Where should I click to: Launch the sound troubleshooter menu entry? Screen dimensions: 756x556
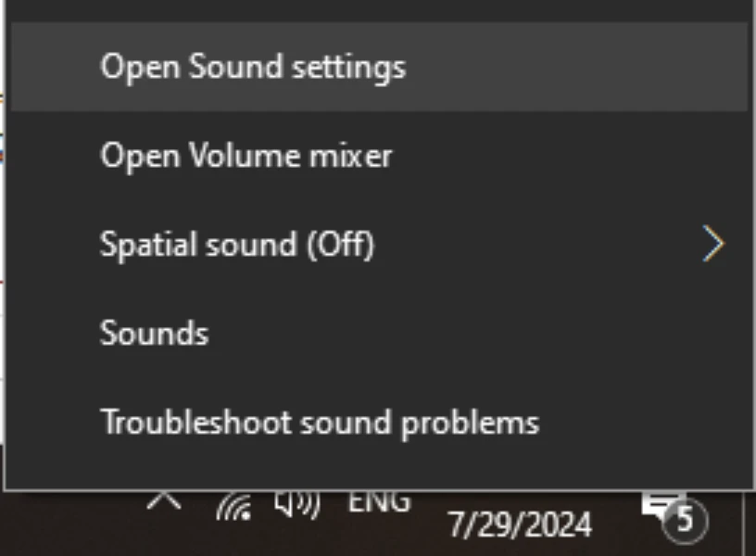319,423
